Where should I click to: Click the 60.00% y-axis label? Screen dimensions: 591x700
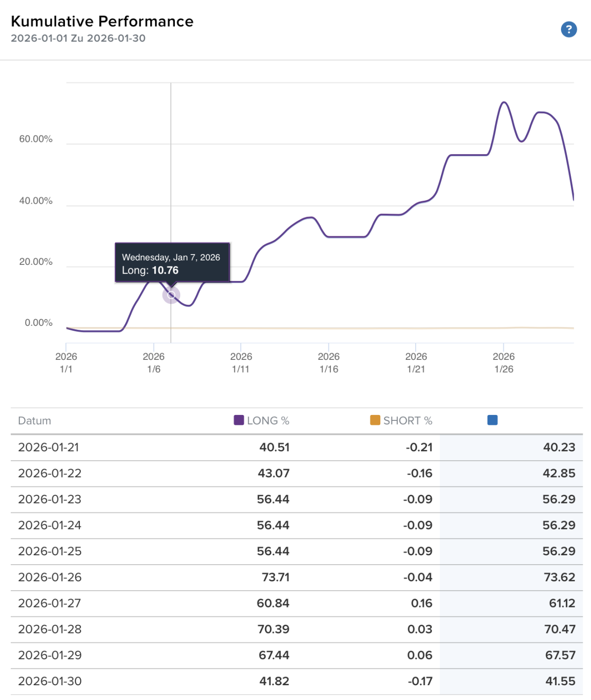click(x=36, y=139)
